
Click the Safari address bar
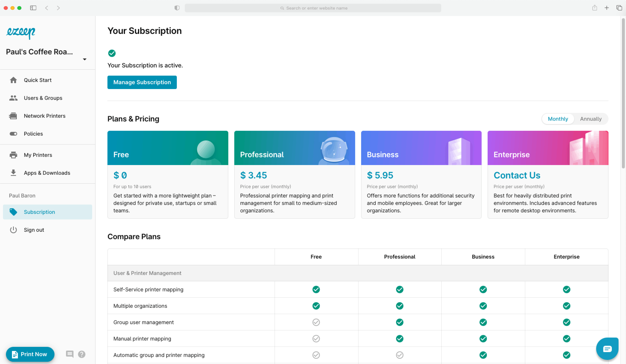click(x=313, y=8)
